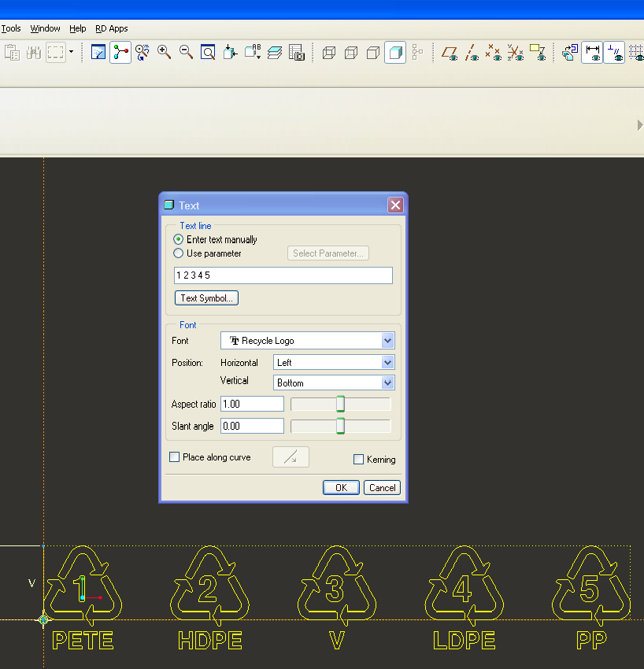Open the saved view list icon
This screenshot has width=644, height=669.
(x=252, y=53)
